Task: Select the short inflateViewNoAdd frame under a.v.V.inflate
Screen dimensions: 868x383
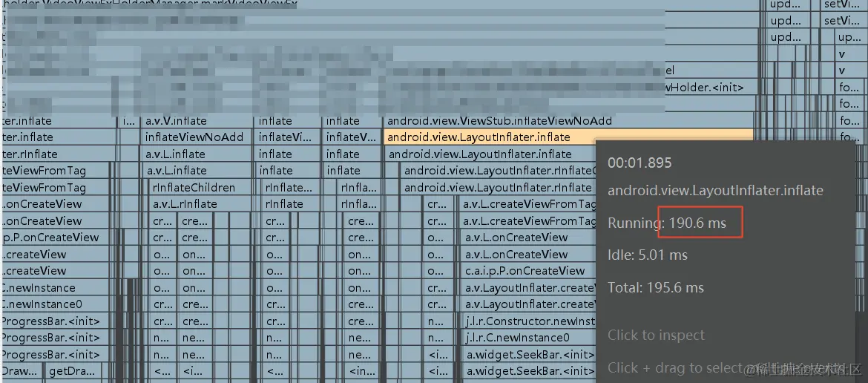Action: click(x=197, y=137)
